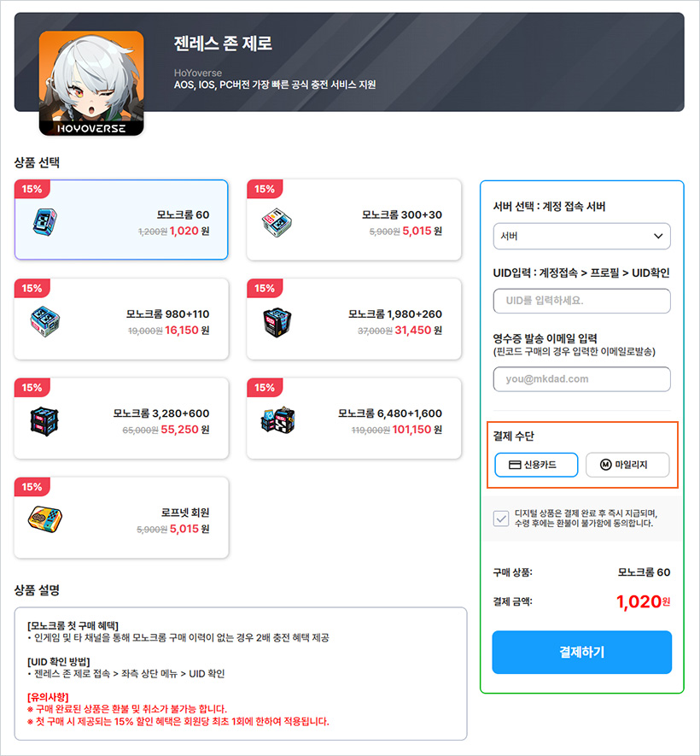Click the receipt email input field
This screenshot has width=700, height=756.
click(581, 379)
